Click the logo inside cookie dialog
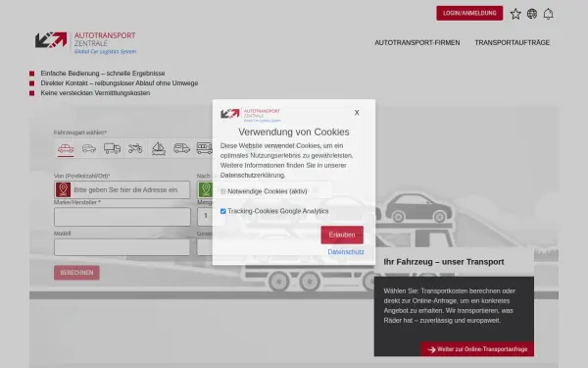The width and height of the screenshot is (588, 368). pos(251,115)
